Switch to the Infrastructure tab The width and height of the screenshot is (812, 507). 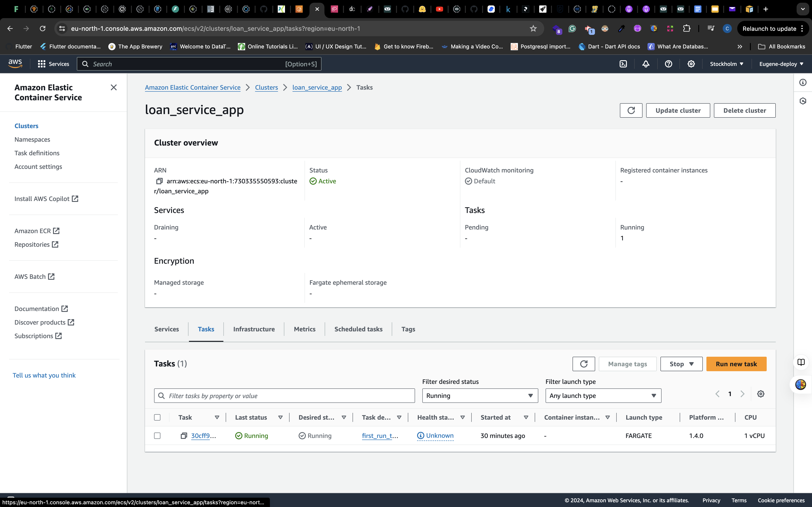point(254,329)
